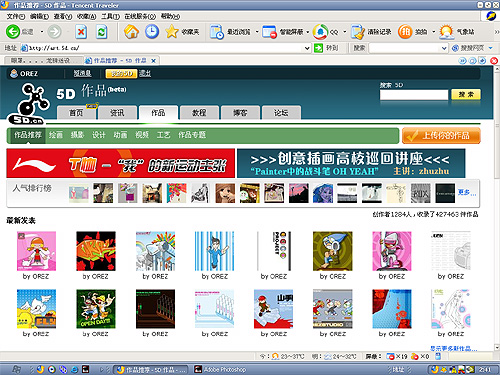Viewport: 500px width, 375px height.
Task: Open favorites with the yellow star icon
Action: 172,32
